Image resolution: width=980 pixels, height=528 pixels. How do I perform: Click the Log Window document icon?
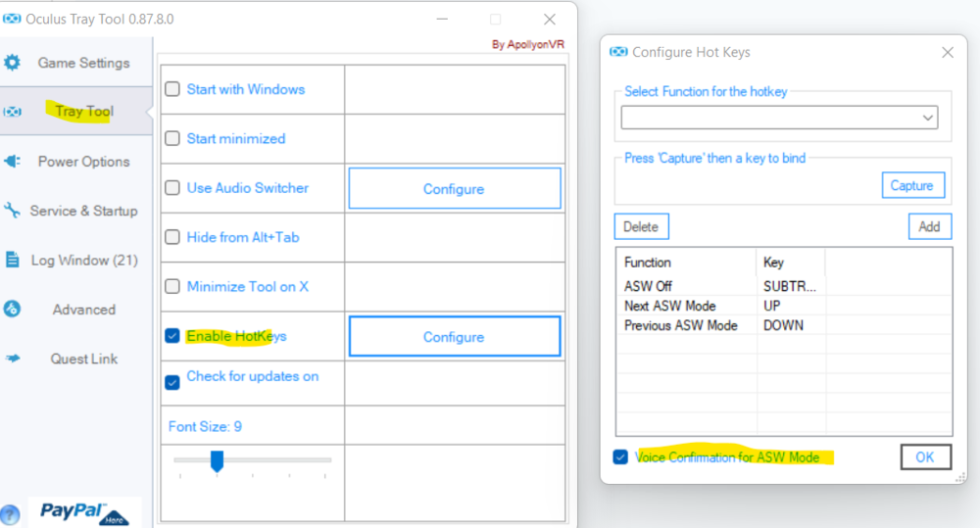click(x=12, y=260)
